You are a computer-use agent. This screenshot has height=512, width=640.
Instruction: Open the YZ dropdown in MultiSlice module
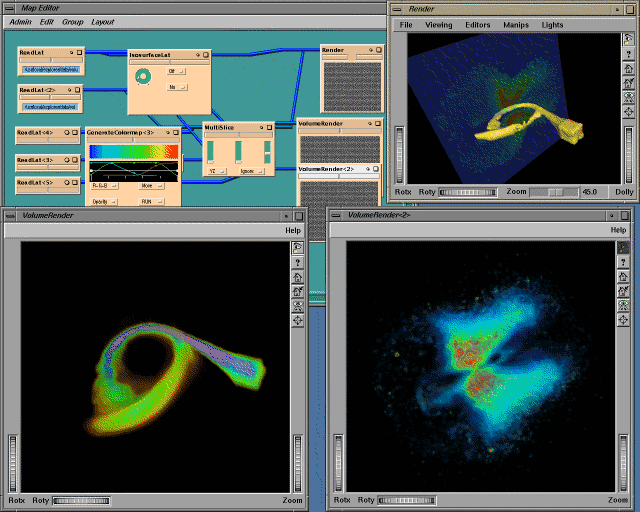coord(217,171)
